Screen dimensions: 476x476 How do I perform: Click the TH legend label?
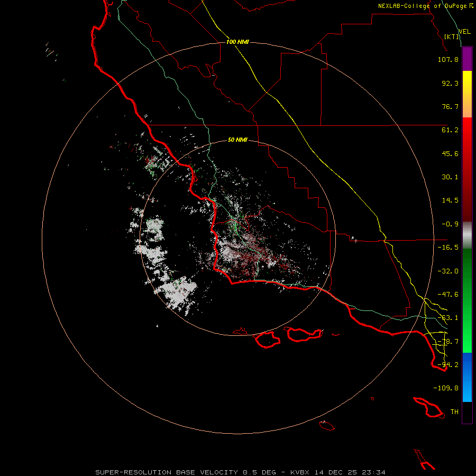[x=454, y=412]
